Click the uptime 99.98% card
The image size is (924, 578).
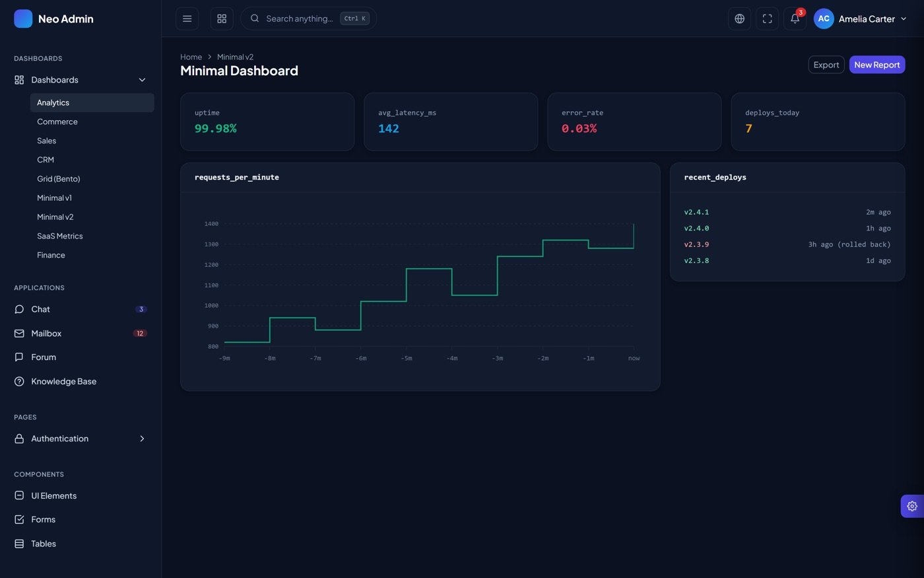[267, 122]
